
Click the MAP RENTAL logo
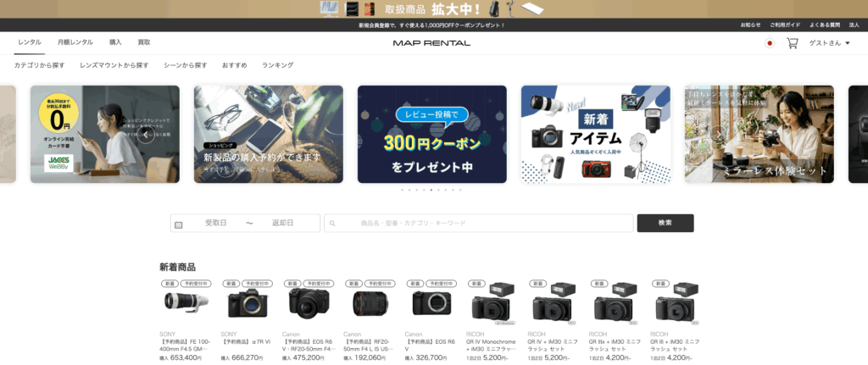coord(431,43)
